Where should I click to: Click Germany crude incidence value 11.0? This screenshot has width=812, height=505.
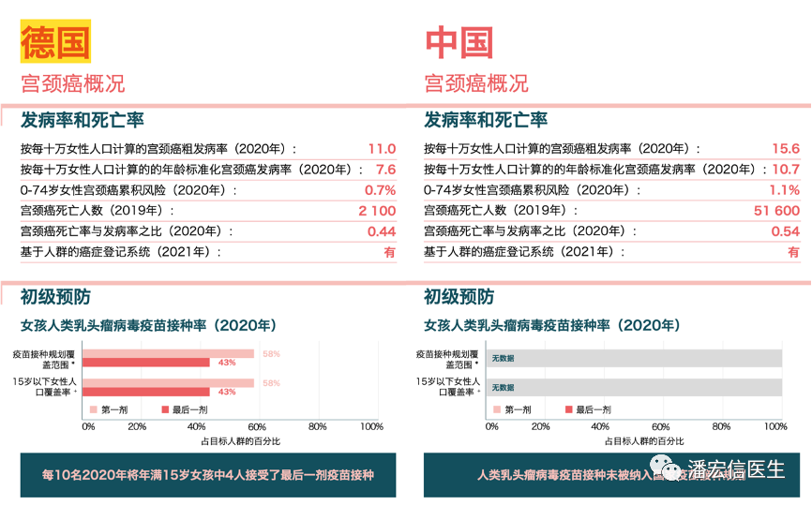382,149
